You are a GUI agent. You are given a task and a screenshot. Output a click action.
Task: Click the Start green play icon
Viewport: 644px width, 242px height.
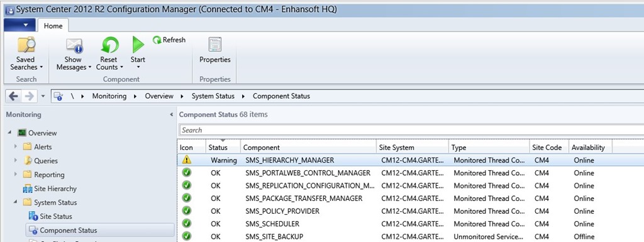[138, 45]
